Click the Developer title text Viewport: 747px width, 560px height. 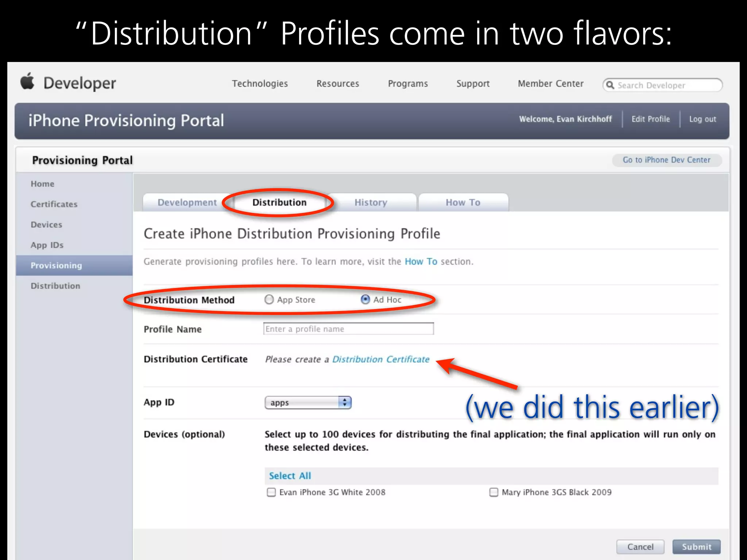(80, 83)
